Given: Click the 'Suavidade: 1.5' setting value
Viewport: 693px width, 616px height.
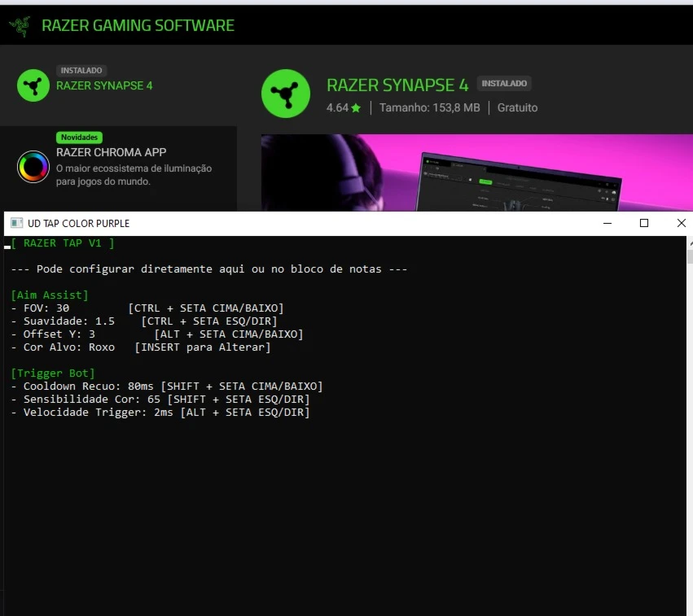Looking at the screenshot, I should tap(69, 321).
